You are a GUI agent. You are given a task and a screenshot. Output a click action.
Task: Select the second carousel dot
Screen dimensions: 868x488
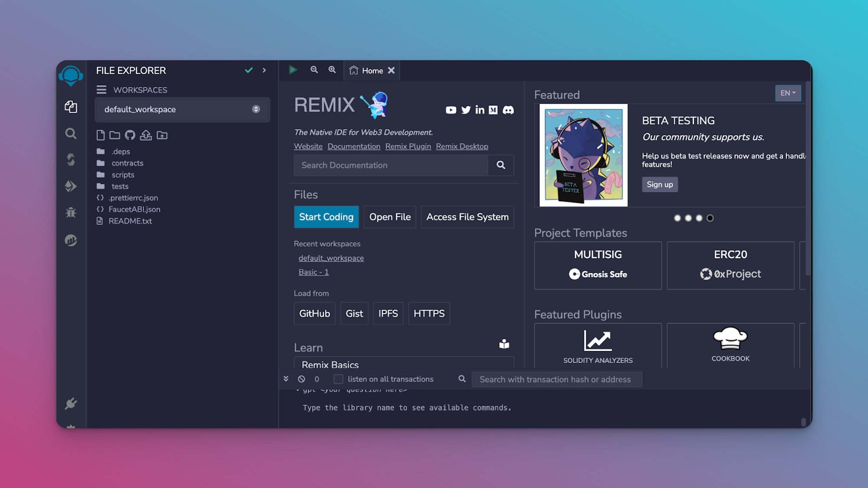[688, 218]
